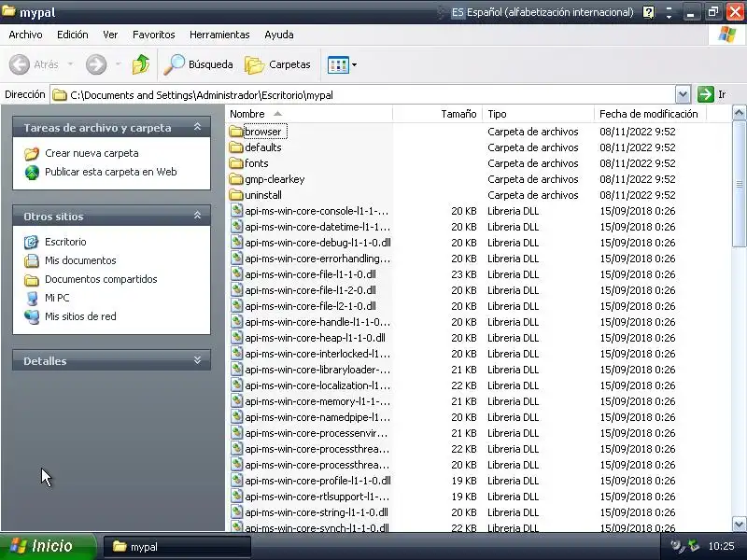Open Mis sitios de red link
Screen dimensions: 747x560
(80, 316)
